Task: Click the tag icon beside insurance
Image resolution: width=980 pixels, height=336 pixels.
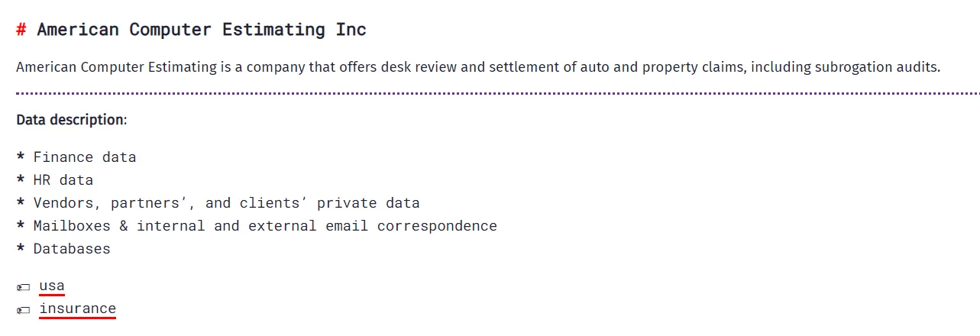Action: 24,310
